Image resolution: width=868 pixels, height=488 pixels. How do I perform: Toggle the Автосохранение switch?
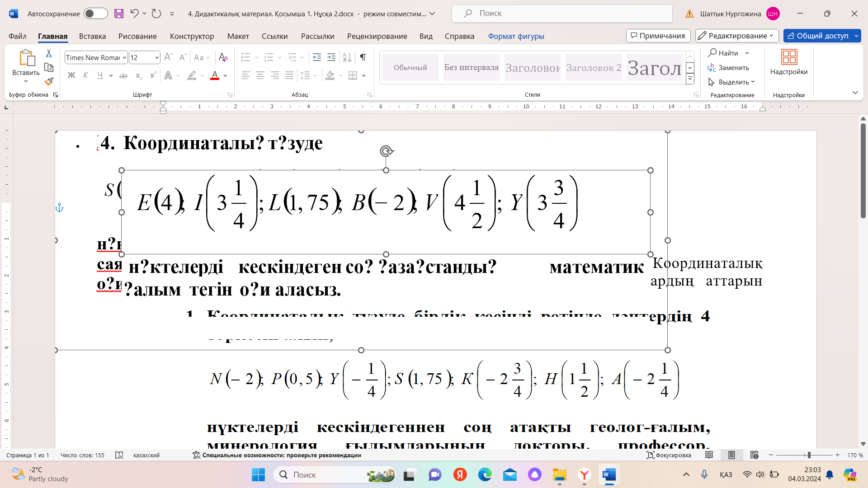(x=95, y=14)
